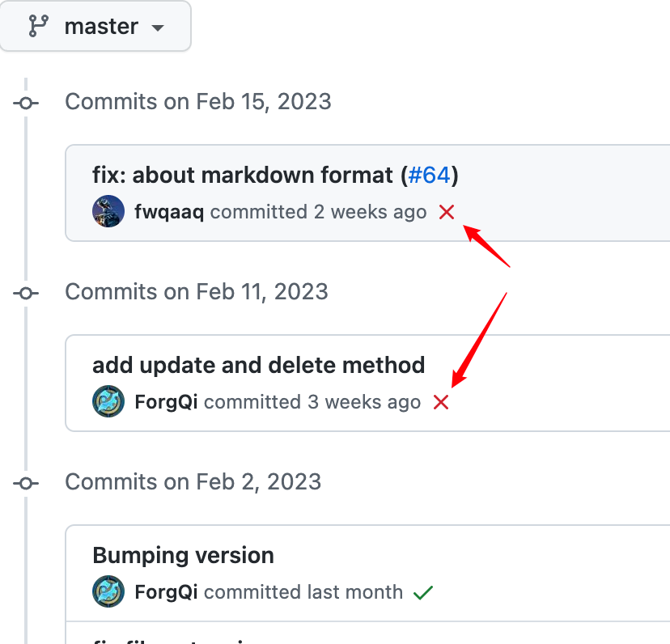670x644 pixels.
Task: Show passed checks green checkmark
Action: pos(423,592)
